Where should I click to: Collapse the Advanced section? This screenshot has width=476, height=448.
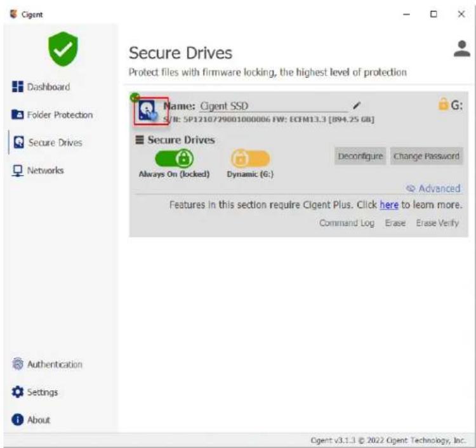click(x=433, y=188)
